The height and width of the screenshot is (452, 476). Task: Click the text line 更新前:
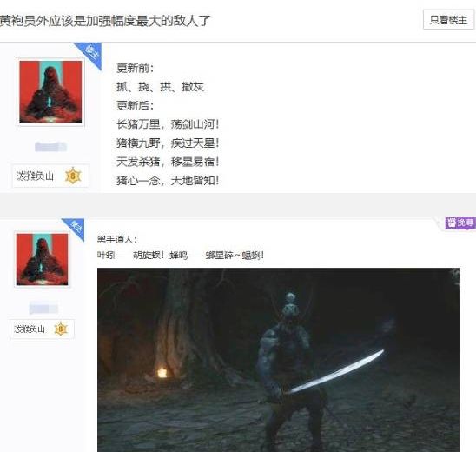[136, 68]
